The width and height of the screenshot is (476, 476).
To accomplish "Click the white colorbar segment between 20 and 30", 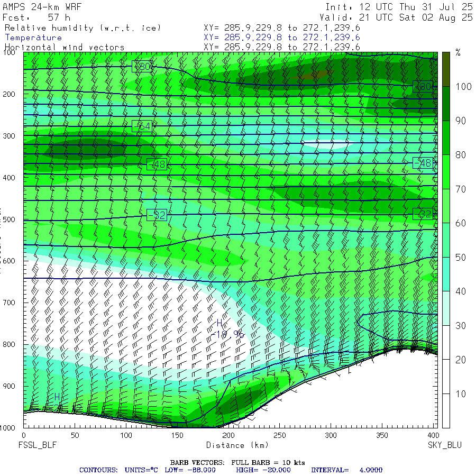I will [446, 343].
